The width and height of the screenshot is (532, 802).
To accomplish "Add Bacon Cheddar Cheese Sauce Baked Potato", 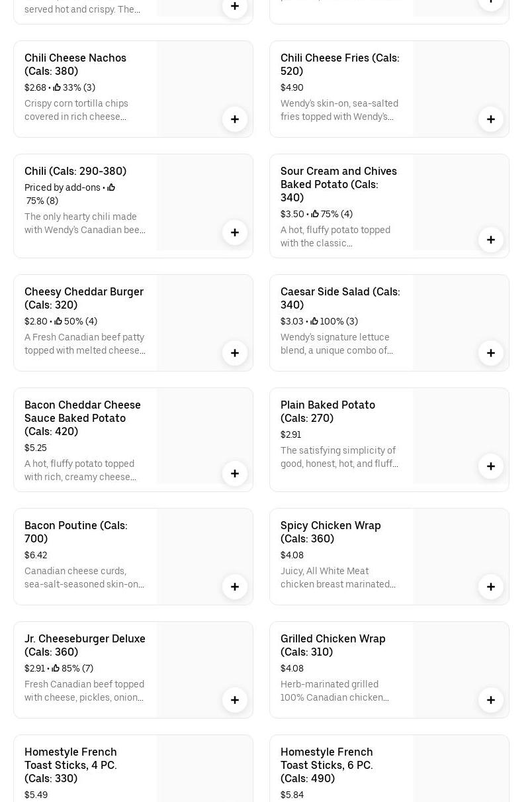I will point(235,474).
